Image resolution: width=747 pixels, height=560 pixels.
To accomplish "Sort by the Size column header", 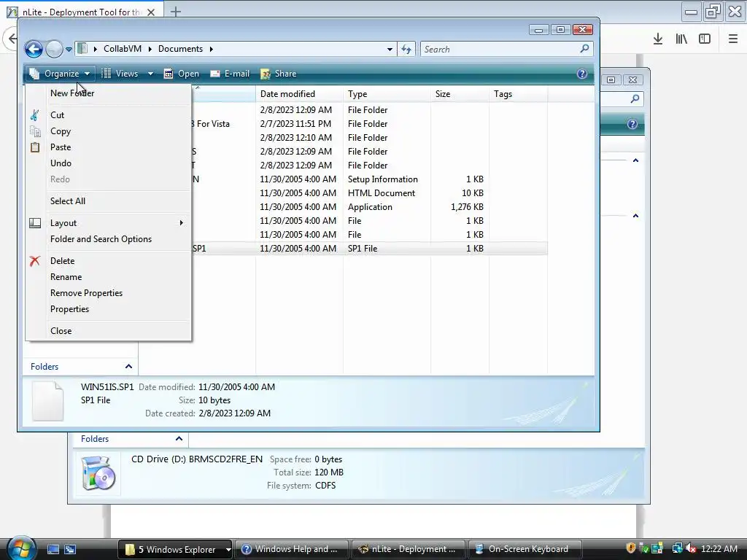I will tap(460, 94).
